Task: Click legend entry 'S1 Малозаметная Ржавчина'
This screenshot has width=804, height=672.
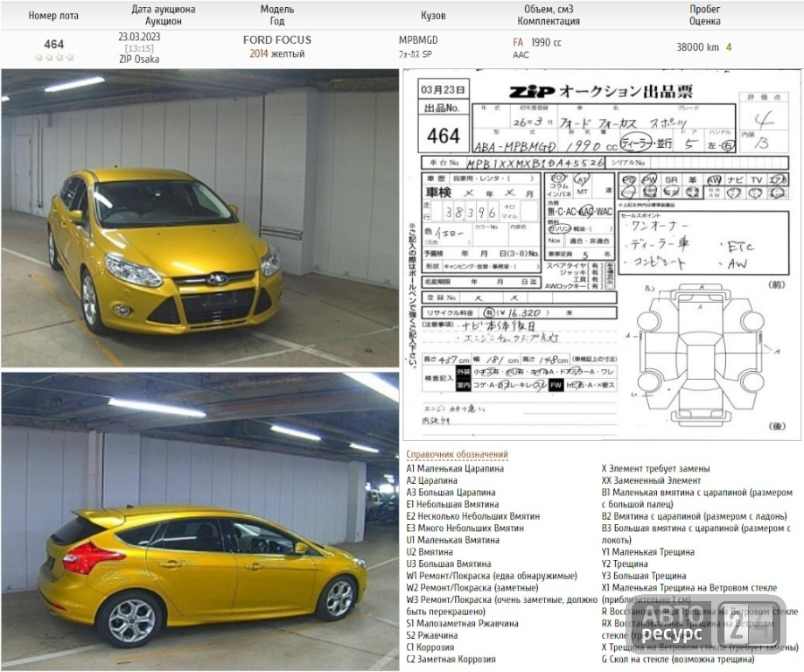Action: pos(462,623)
